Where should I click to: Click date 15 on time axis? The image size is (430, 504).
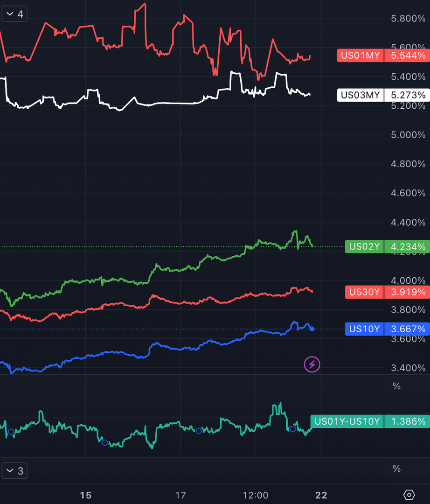(x=85, y=495)
